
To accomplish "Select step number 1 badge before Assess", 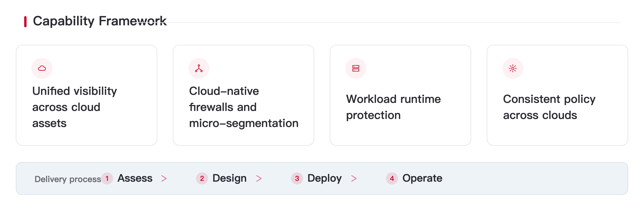I will pyautogui.click(x=107, y=178).
